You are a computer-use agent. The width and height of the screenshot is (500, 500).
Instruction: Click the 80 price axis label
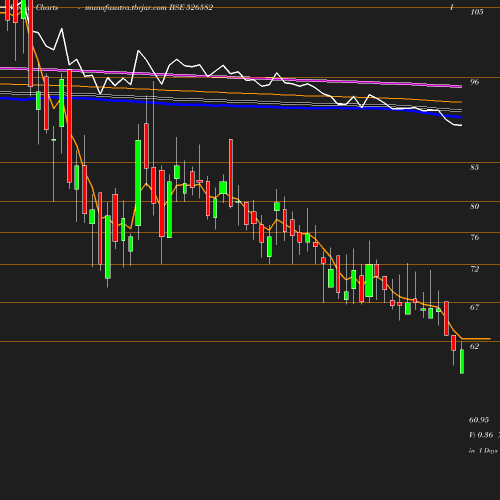475,206
